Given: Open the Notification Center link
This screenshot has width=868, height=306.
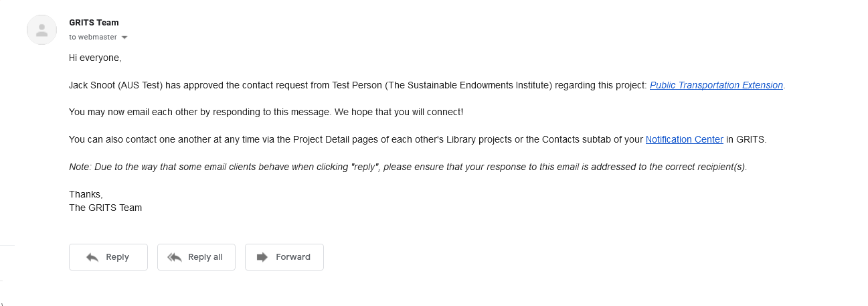Looking at the screenshot, I should tap(684, 139).
